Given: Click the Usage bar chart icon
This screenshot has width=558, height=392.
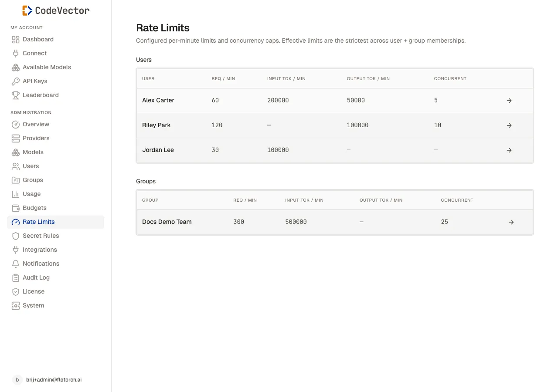Looking at the screenshot, I should pyautogui.click(x=16, y=194).
